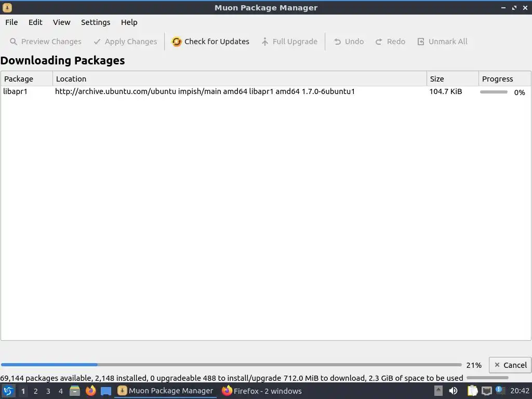Open Firefox - 2 windows taskbar group

pos(262,391)
